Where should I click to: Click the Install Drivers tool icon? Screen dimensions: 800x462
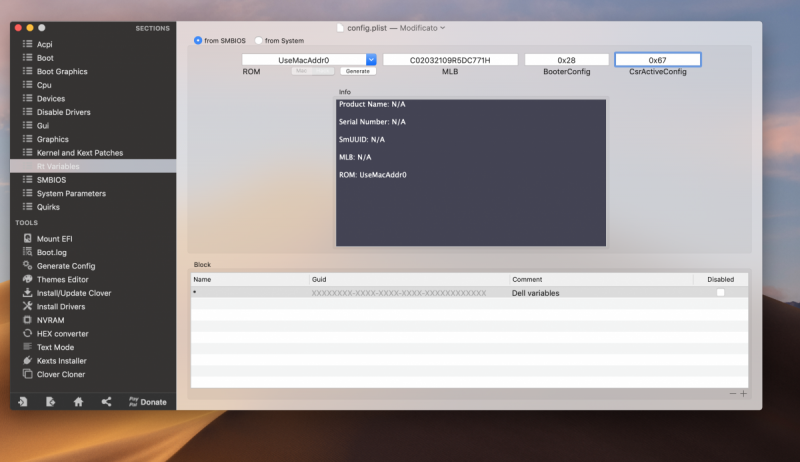(28, 307)
